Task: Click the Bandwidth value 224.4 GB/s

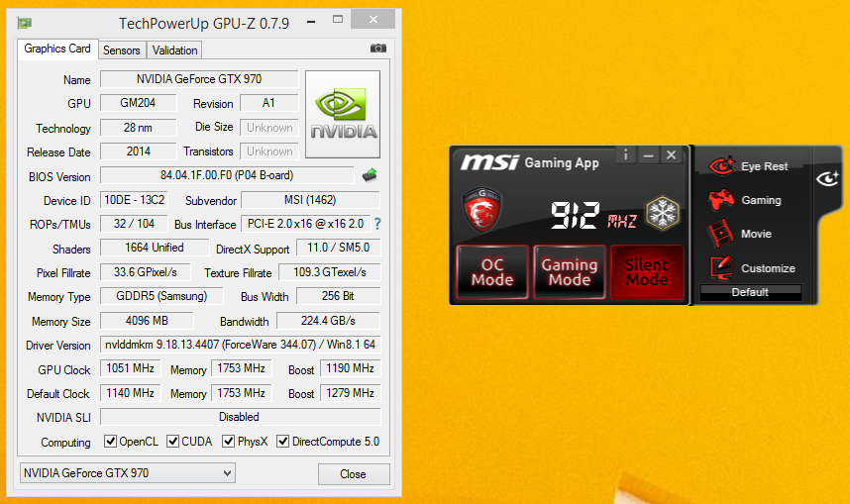Action: click(x=328, y=321)
